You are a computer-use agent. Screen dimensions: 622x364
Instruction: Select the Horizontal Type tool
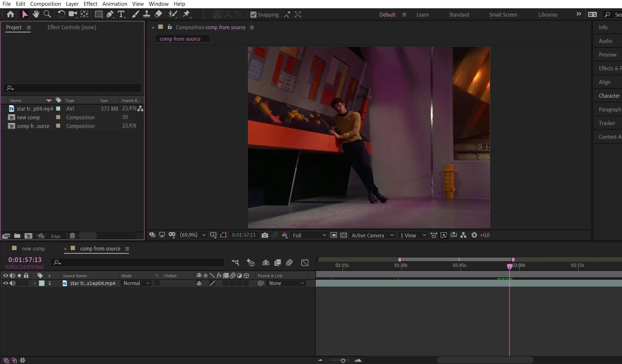121,14
